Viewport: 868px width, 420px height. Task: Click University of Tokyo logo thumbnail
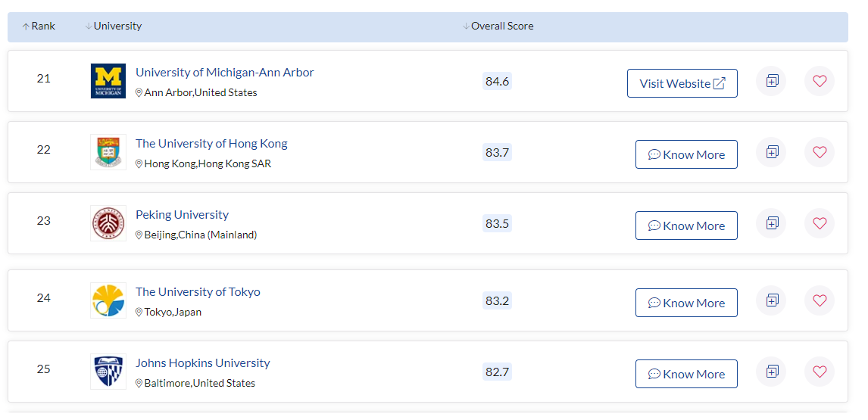pos(108,300)
